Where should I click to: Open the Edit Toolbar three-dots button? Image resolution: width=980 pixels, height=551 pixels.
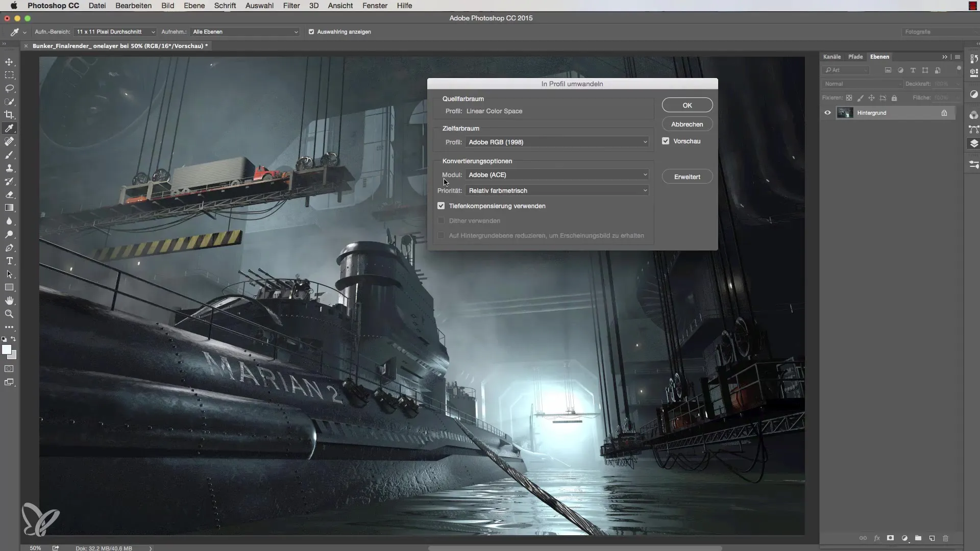tap(9, 327)
